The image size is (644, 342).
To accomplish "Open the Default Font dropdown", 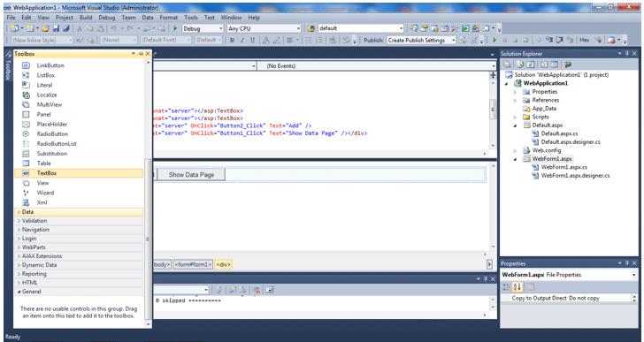I will click(x=166, y=40).
